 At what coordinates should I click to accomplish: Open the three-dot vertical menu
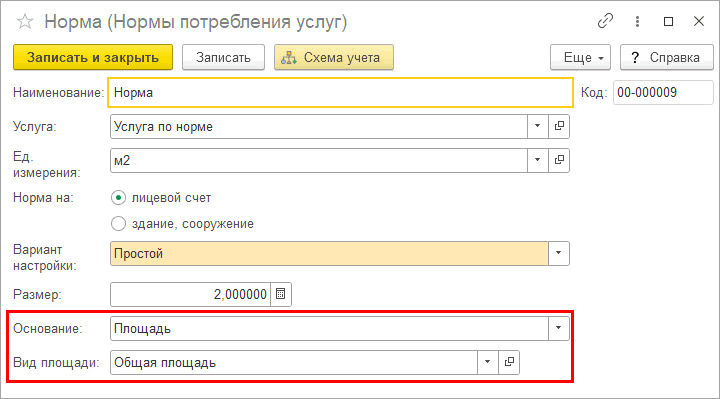point(637,21)
